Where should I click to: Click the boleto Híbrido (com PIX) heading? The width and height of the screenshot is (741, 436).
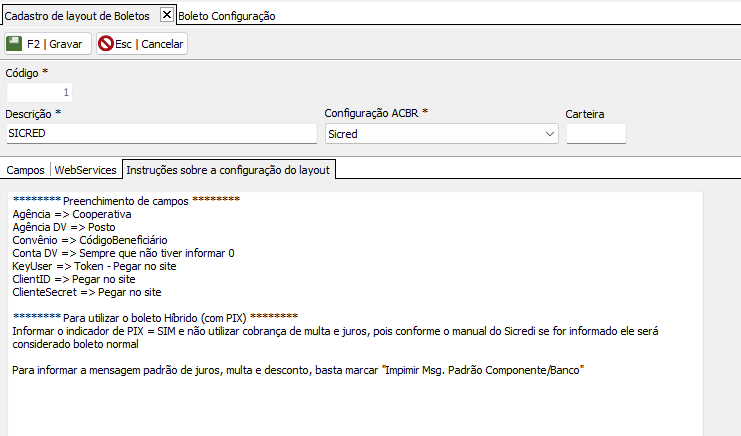[x=155, y=317]
